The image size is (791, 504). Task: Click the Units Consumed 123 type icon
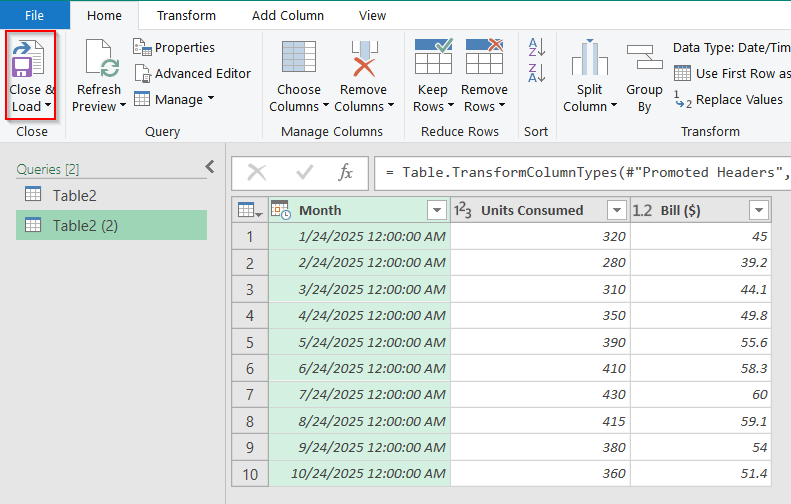463,210
